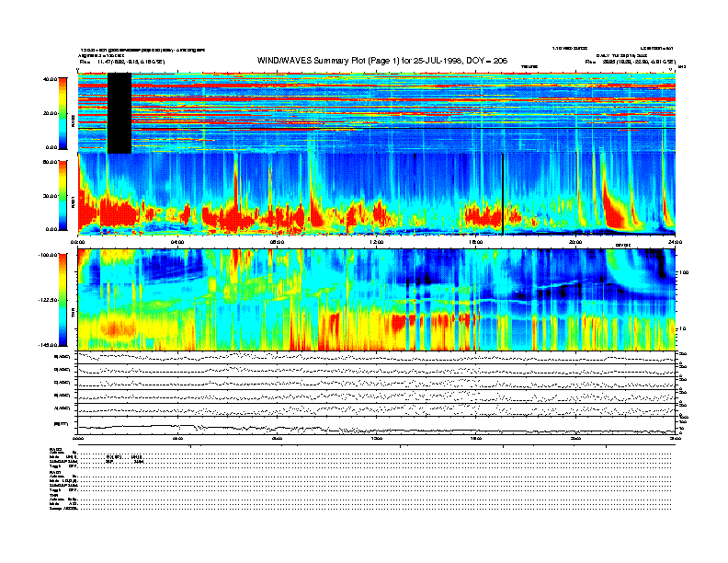Viewport: 728px width, 563px height.
Task: Click the 08:00 tick label under middle spectrogram
Action: (x=277, y=242)
